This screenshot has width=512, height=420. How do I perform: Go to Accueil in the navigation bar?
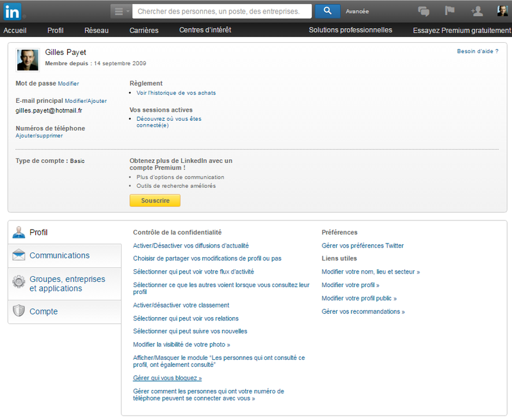pyautogui.click(x=15, y=30)
